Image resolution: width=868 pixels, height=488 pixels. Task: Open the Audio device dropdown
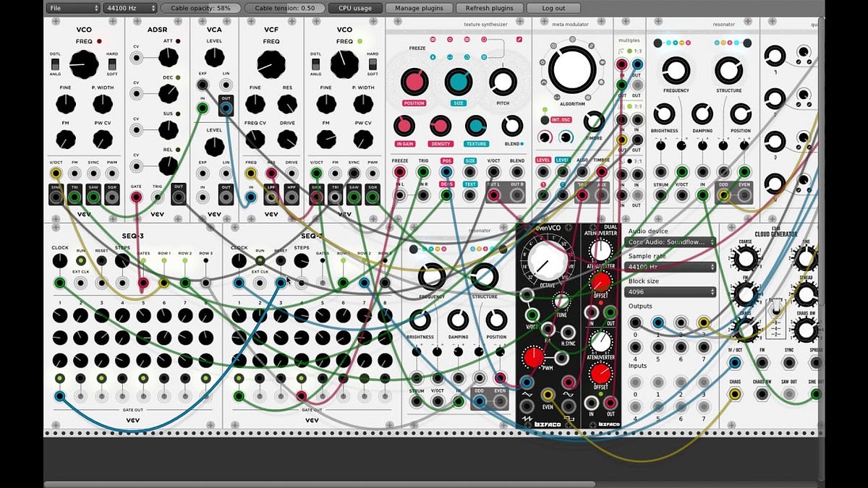669,242
